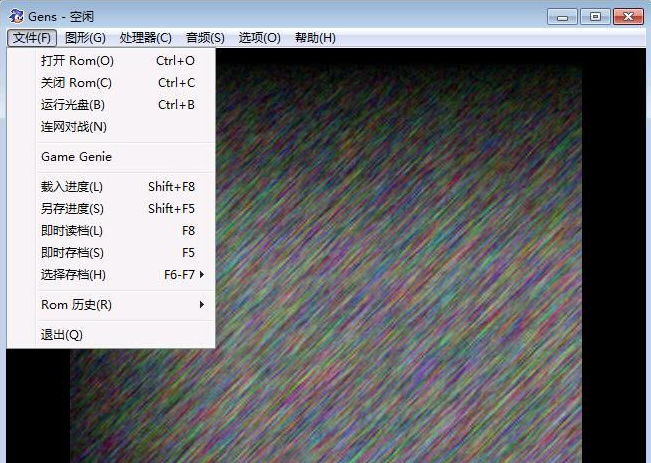Open the 图形(G) menu
The width and height of the screenshot is (651, 463).
pyautogui.click(x=85, y=38)
